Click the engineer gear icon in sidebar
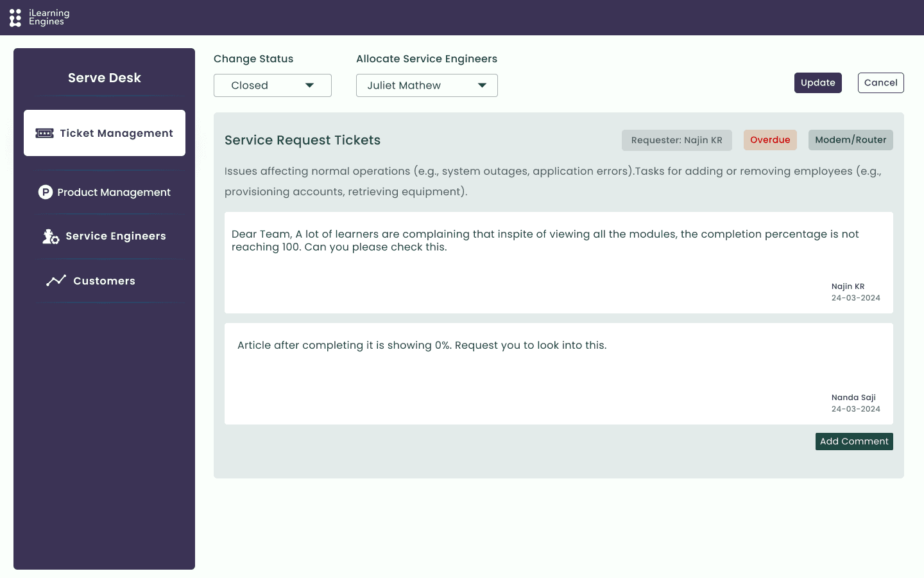 51,236
